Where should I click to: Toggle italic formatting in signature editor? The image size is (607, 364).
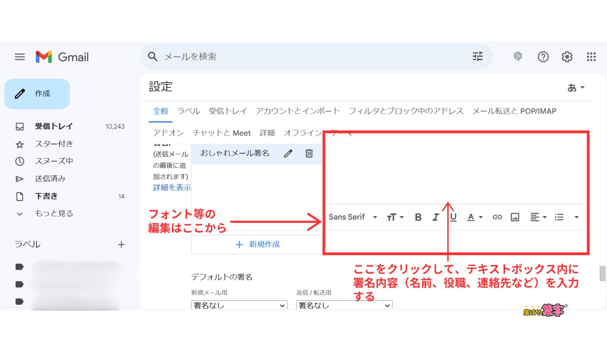(435, 217)
